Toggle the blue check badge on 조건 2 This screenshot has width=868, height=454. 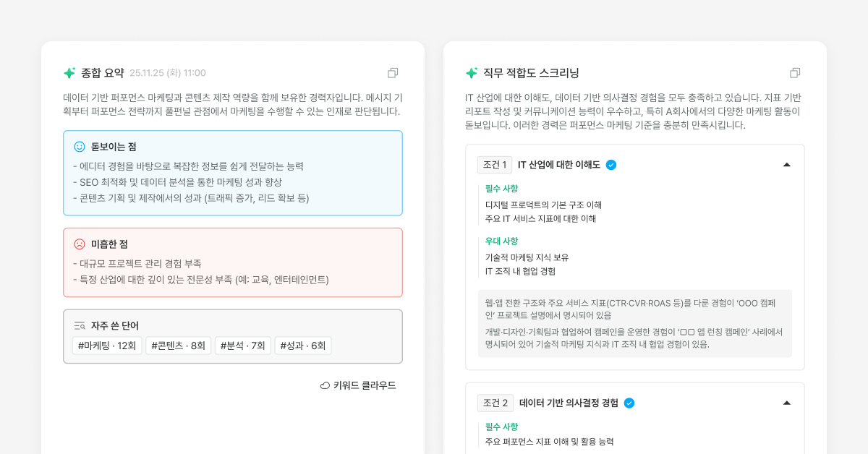tap(629, 403)
